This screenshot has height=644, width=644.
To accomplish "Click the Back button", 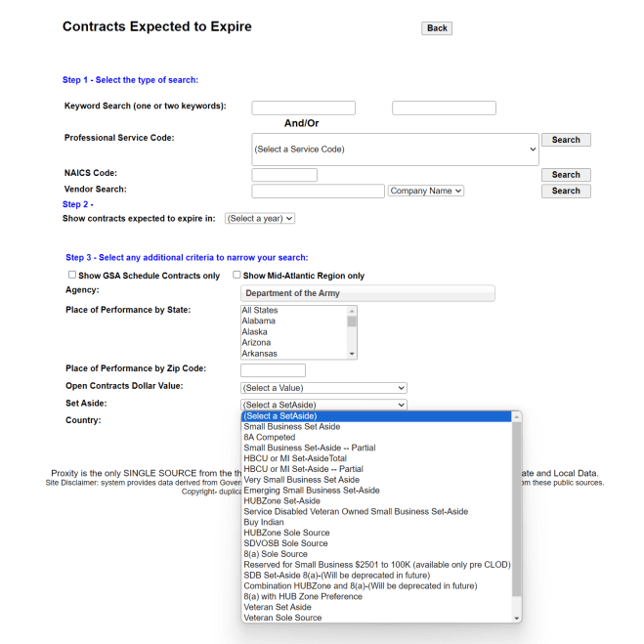I will (437, 28).
